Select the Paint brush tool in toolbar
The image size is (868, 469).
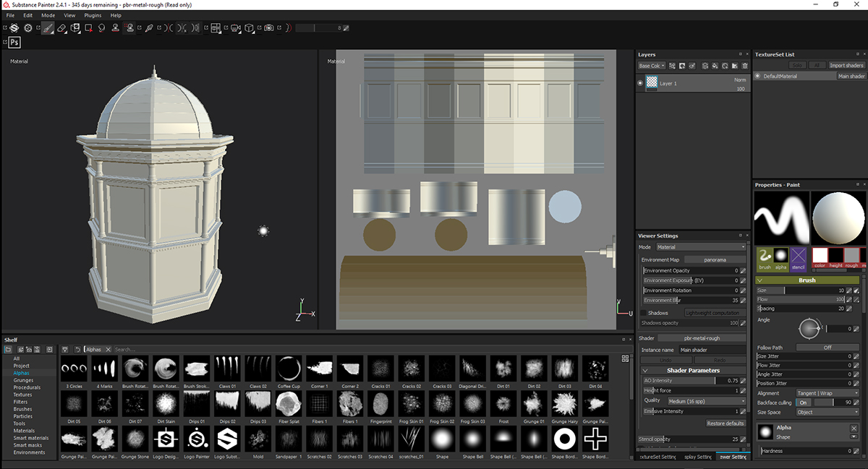[48, 27]
